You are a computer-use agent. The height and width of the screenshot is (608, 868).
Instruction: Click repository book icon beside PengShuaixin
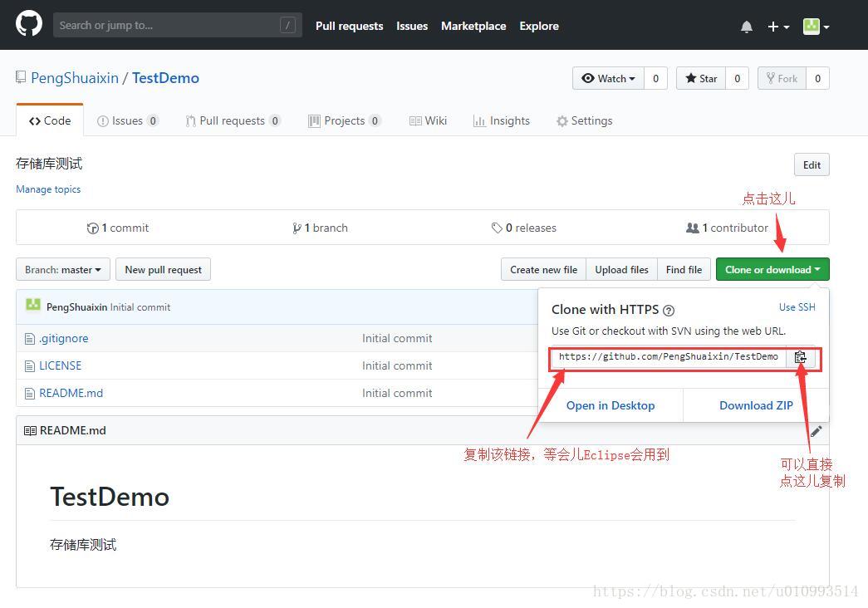[21, 77]
